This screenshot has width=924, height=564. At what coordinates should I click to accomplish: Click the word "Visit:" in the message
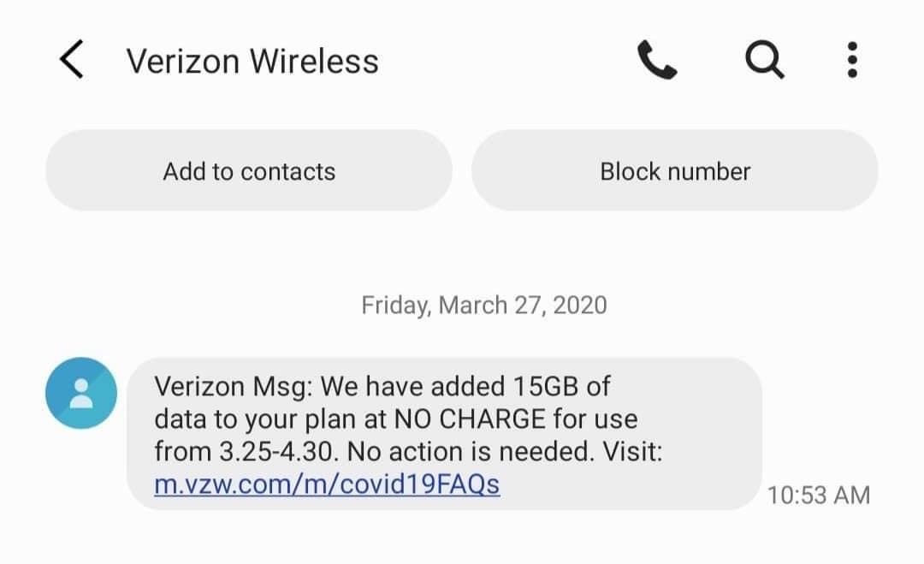[x=630, y=452]
